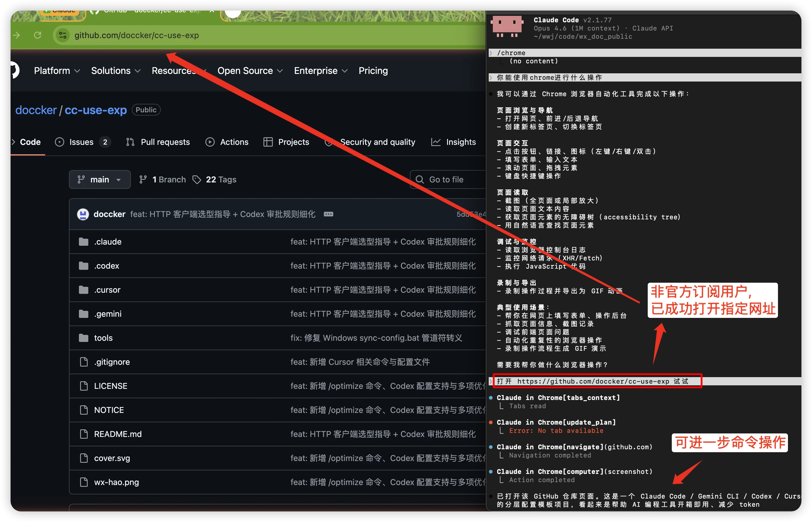Image resolution: width=812 pixels, height=522 pixels.
Task: Click the doccker commit author avatar
Action: coord(83,214)
